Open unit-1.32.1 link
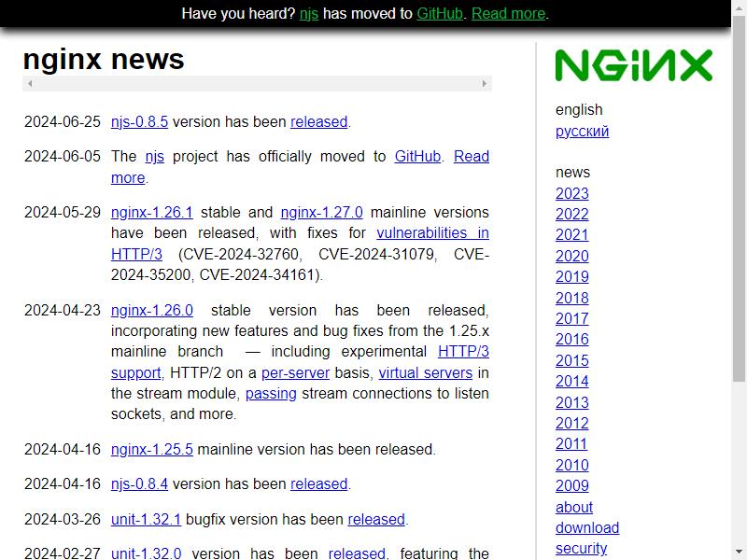Screen dimensions: 747x560 (x=146, y=519)
